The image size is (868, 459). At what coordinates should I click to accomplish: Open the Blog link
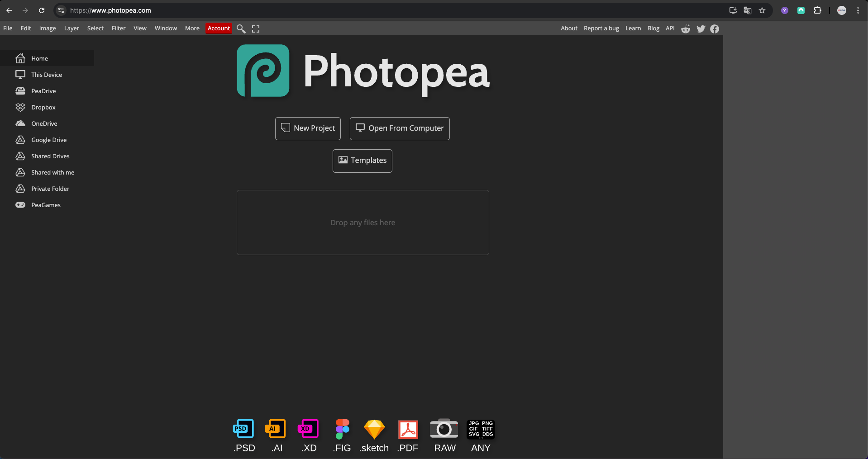pos(653,28)
